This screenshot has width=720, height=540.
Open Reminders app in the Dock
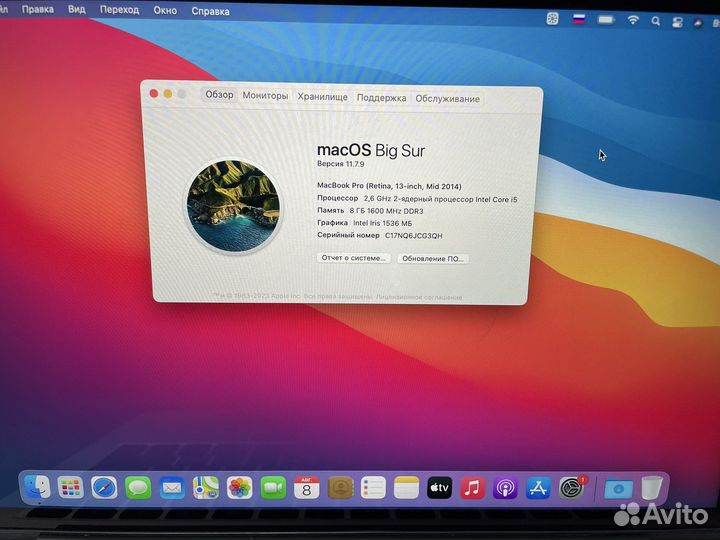coord(373,487)
